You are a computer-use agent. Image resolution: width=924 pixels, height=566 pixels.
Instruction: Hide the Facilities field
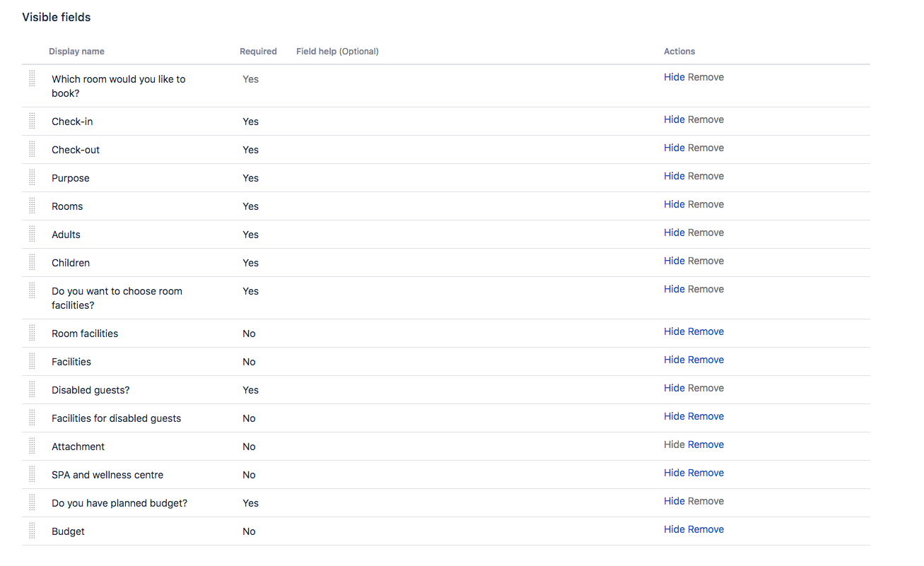click(674, 359)
